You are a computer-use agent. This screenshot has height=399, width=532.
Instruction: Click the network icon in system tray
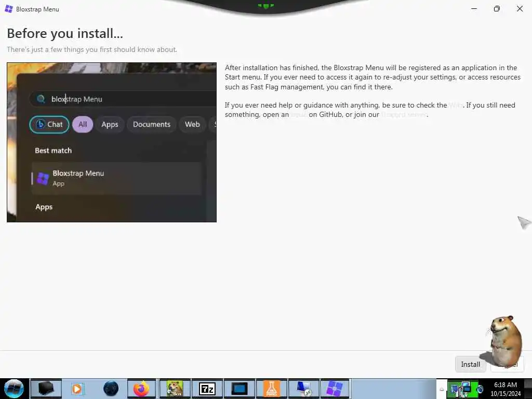pos(465,388)
